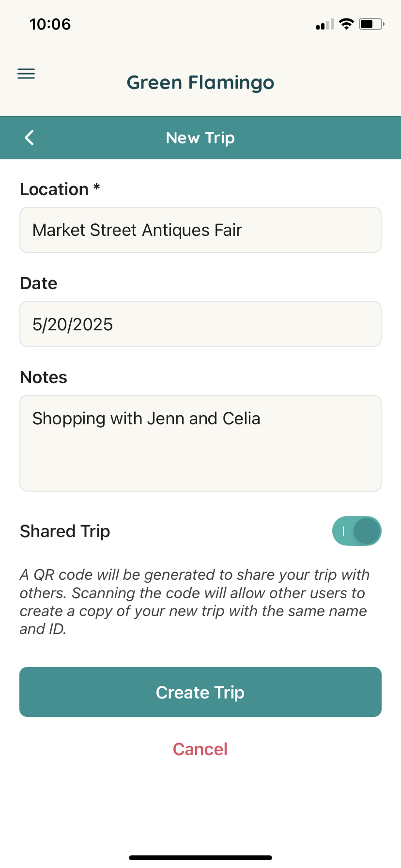This screenshot has width=401, height=868.
Task: Select the Notes field label
Action: [44, 377]
